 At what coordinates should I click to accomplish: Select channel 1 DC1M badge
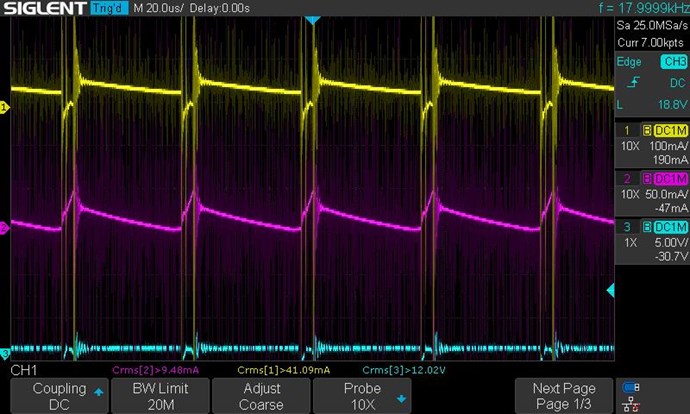coord(671,131)
